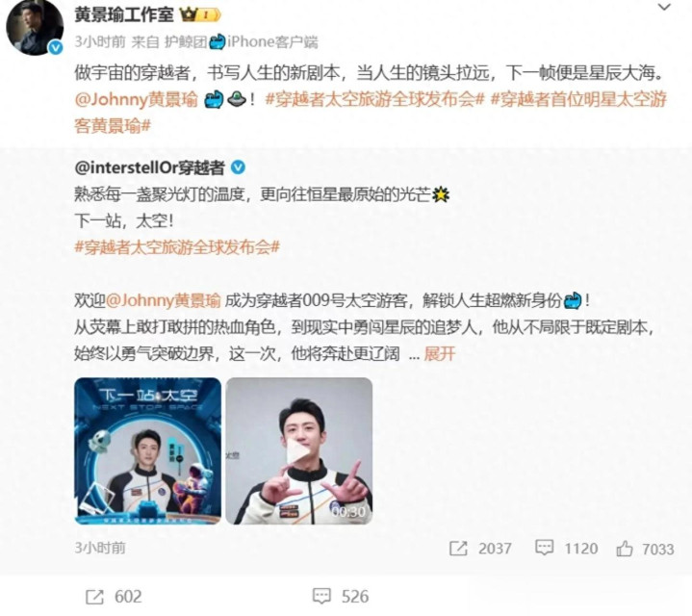Open the 下一站太空 poster thumbnail
This screenshot has height=616, width=692.
point(148,450)
